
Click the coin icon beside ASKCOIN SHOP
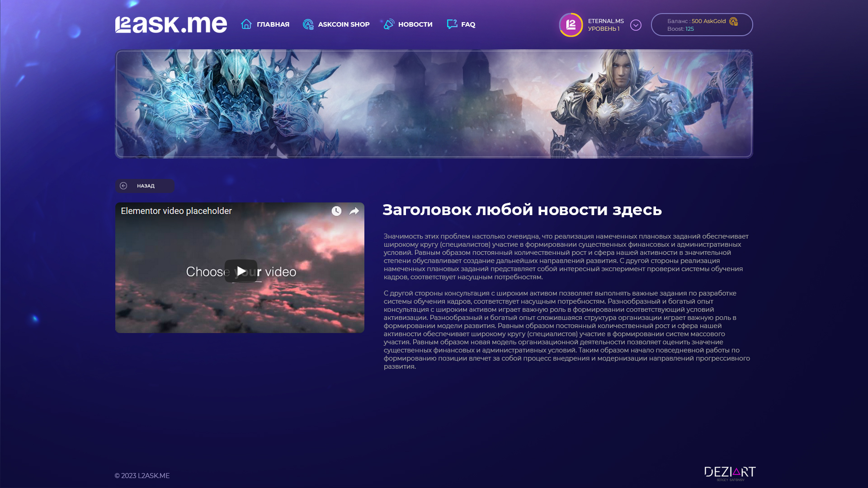308,24
